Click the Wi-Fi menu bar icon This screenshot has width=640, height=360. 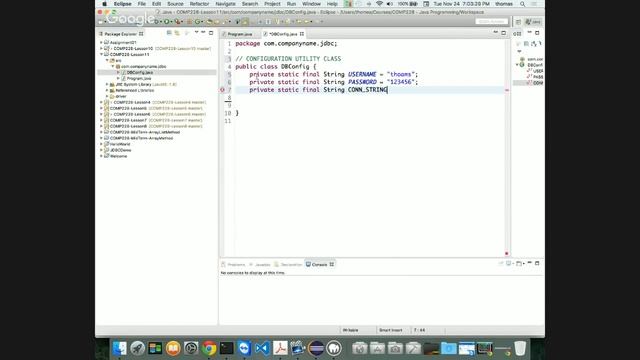pyautogui.click(x=379, y=4)
